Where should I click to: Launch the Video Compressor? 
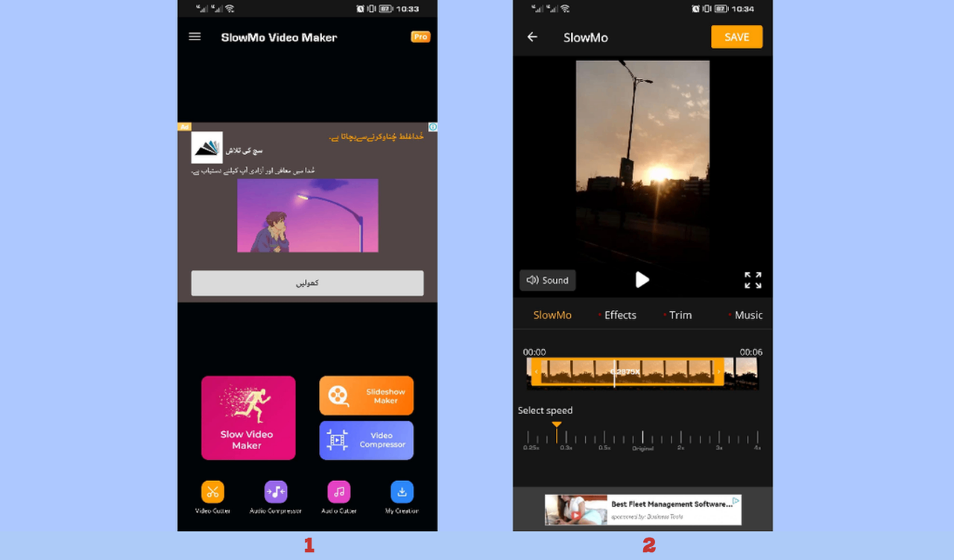click(x=366, y=440)
